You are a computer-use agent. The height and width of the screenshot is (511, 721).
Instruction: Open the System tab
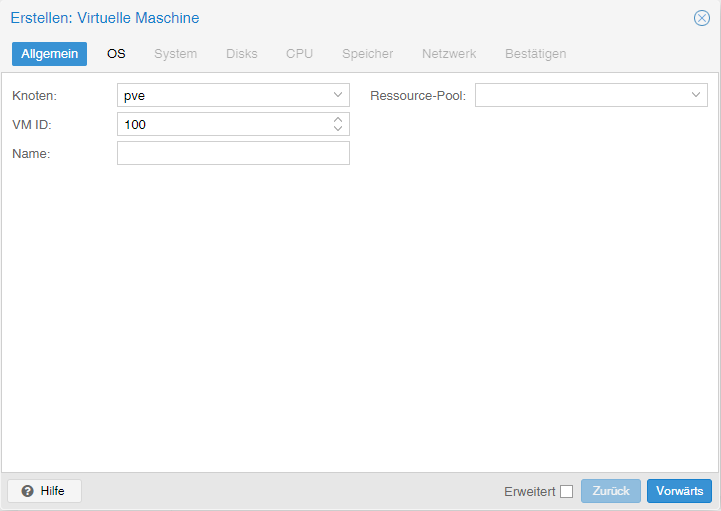click(176, 54)
